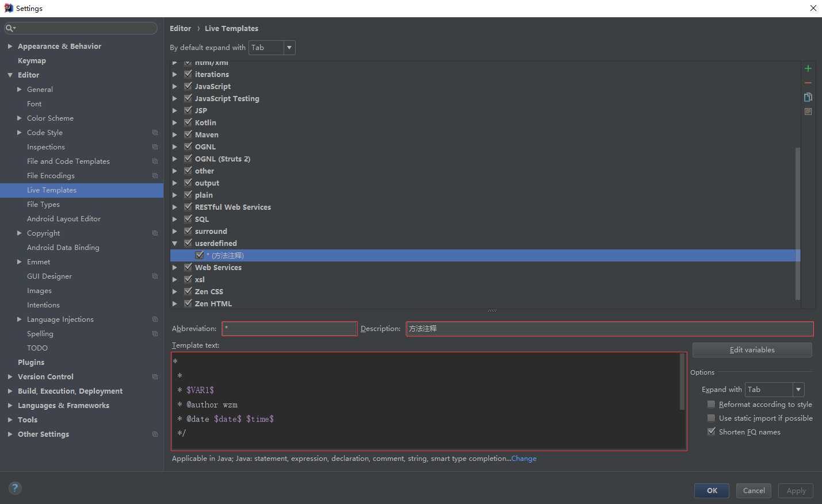This screenshot has width=822, height=504.
Task: Click project-level icon next to Code Style
Action: (155, 133)
